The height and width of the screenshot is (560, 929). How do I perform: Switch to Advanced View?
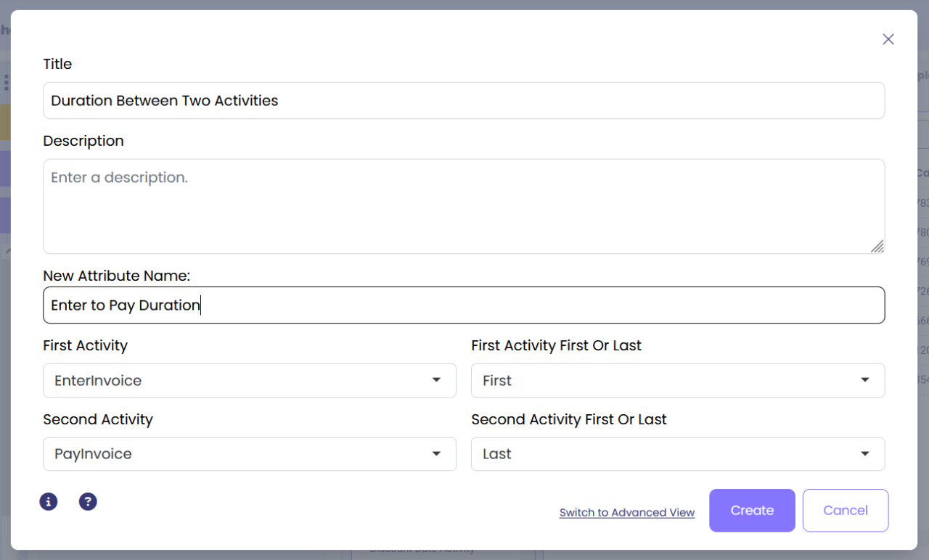(627, 512)
